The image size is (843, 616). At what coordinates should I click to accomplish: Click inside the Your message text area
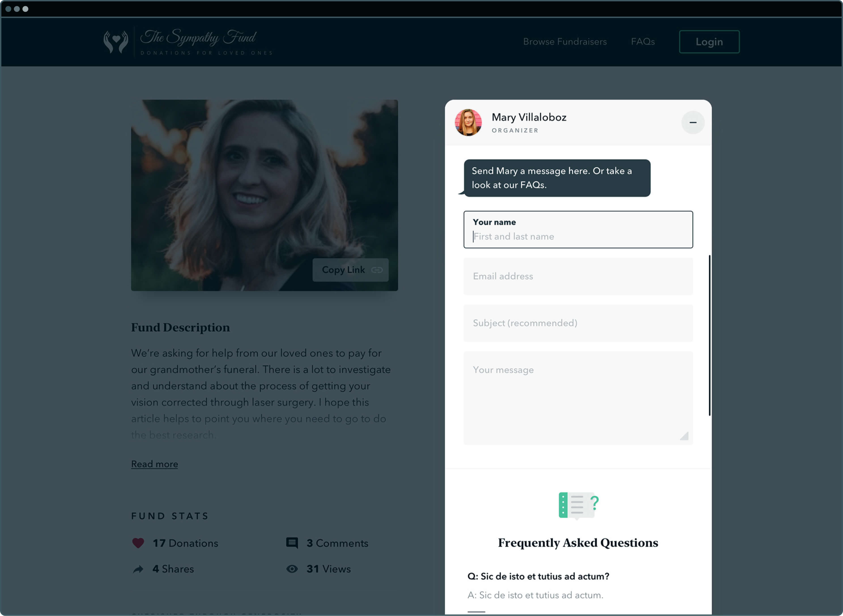tap(578, 397)
